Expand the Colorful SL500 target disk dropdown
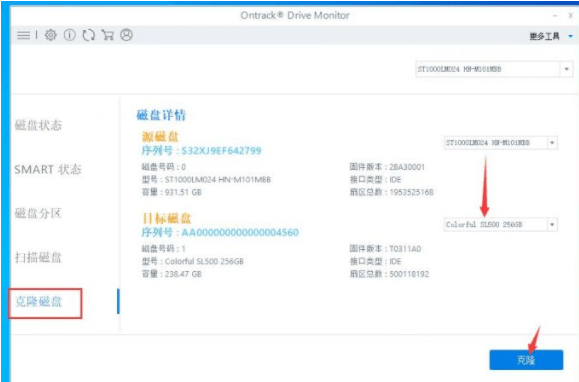This screenshot has height=382, width=579. coord(501,224)
